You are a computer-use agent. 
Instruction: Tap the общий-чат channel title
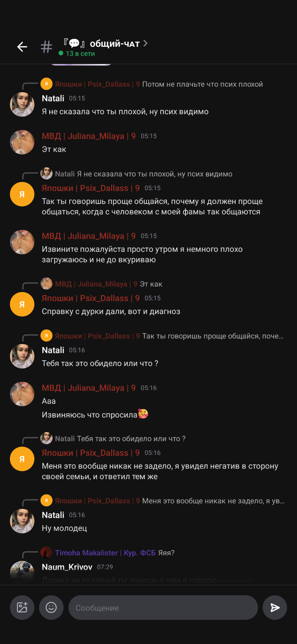tap(115, 44)
